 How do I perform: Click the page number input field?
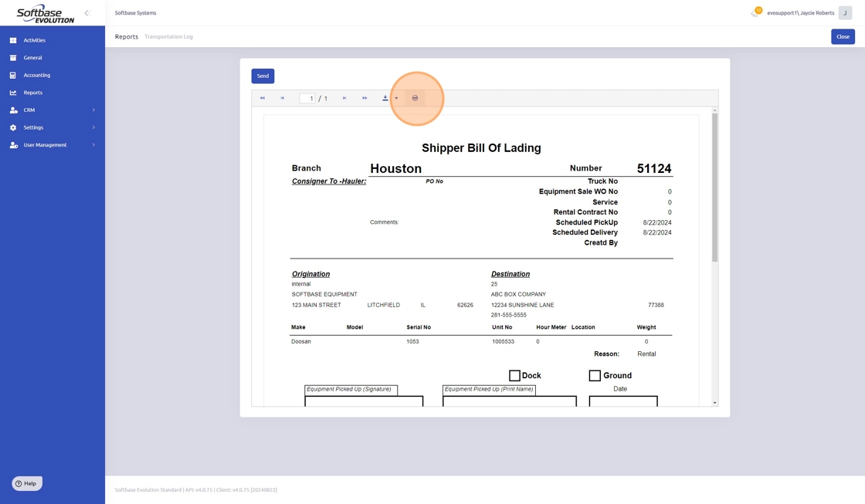[x=307, y=98]
